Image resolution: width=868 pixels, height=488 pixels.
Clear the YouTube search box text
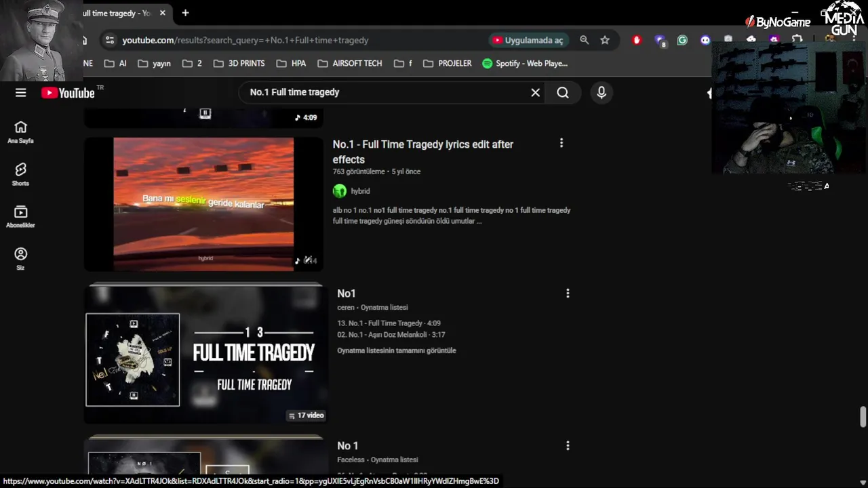pyautogui.click(x=535, y=93)
